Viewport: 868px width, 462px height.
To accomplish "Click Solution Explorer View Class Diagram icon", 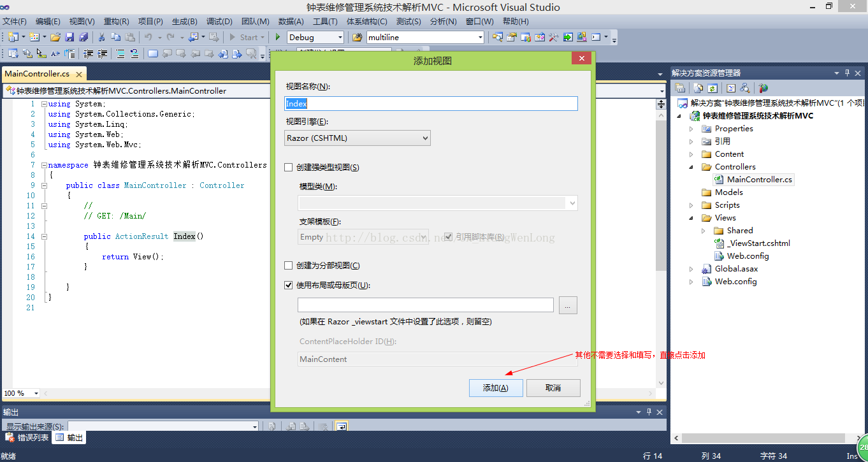I will point(745,88).
